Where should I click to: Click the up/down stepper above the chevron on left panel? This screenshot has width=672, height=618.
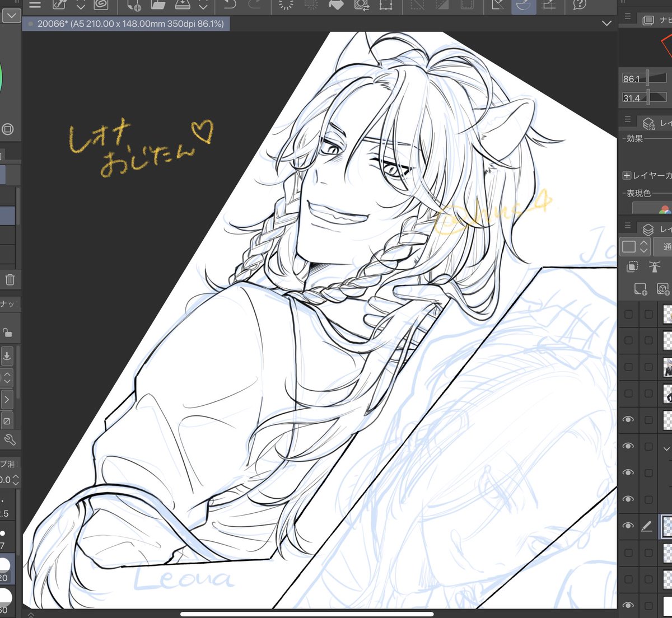pos(7,378)
